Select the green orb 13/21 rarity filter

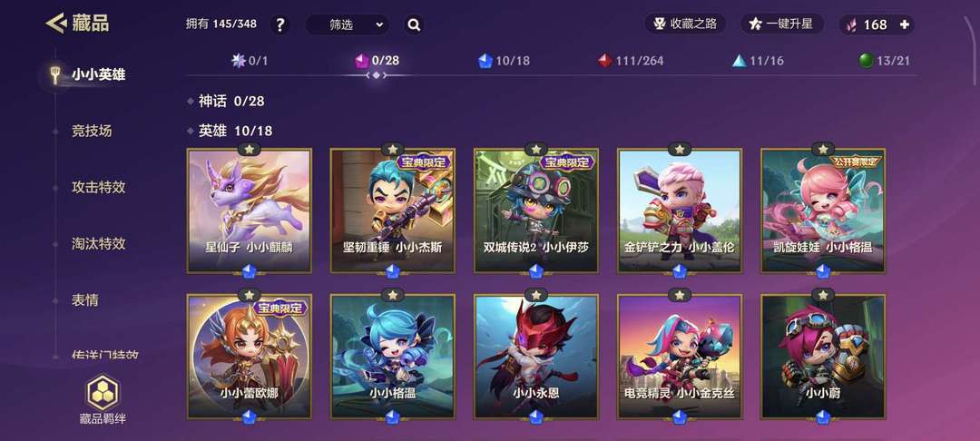[x=884, y=61]
